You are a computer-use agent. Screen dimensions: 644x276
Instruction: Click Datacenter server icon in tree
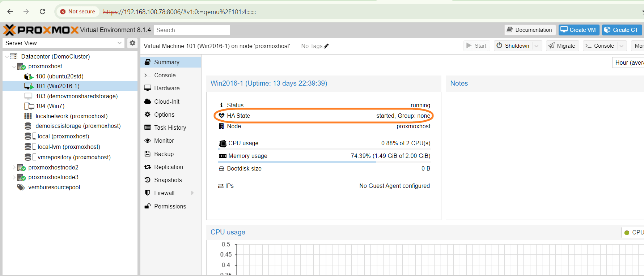click(14, 56)
